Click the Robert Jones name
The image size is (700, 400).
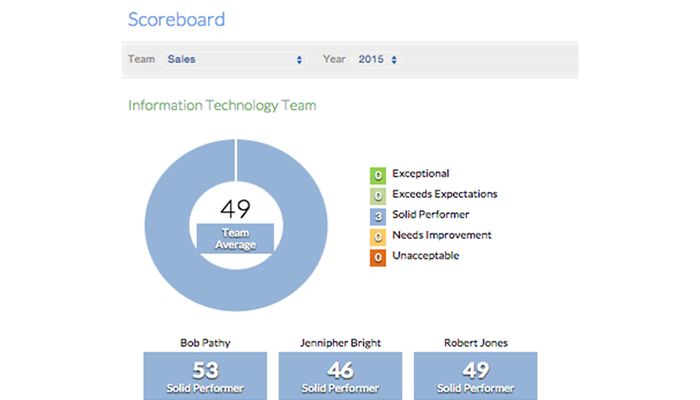pos(475,343)
